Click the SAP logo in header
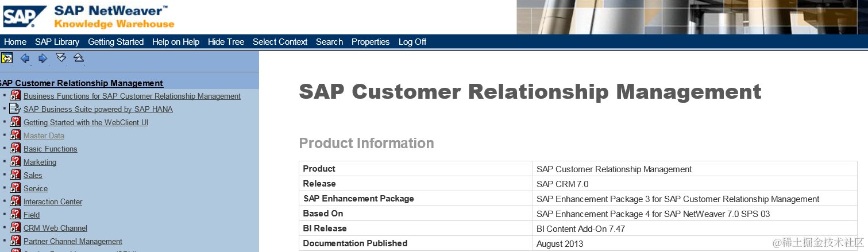The height and width of the screenshot is (252, 868). pos(24,16)
